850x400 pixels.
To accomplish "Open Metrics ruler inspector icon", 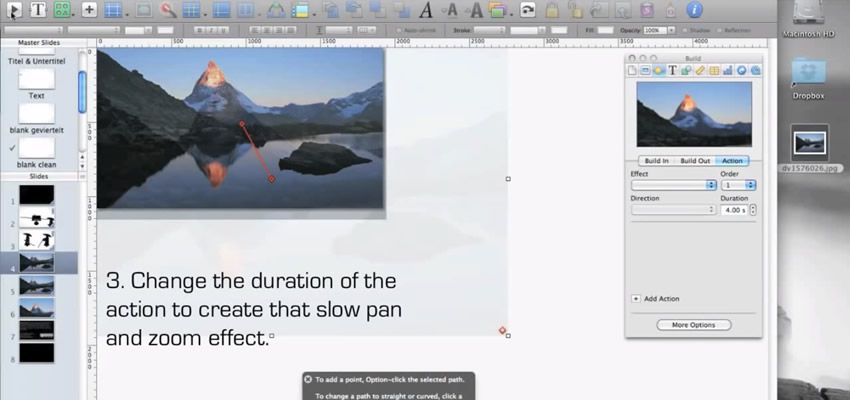I will coord(700,70).
